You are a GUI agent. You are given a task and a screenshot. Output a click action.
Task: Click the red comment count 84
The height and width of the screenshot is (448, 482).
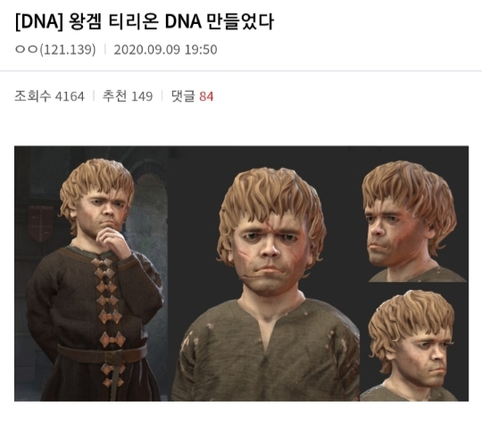pyautogui.click(x=206, y=96)
